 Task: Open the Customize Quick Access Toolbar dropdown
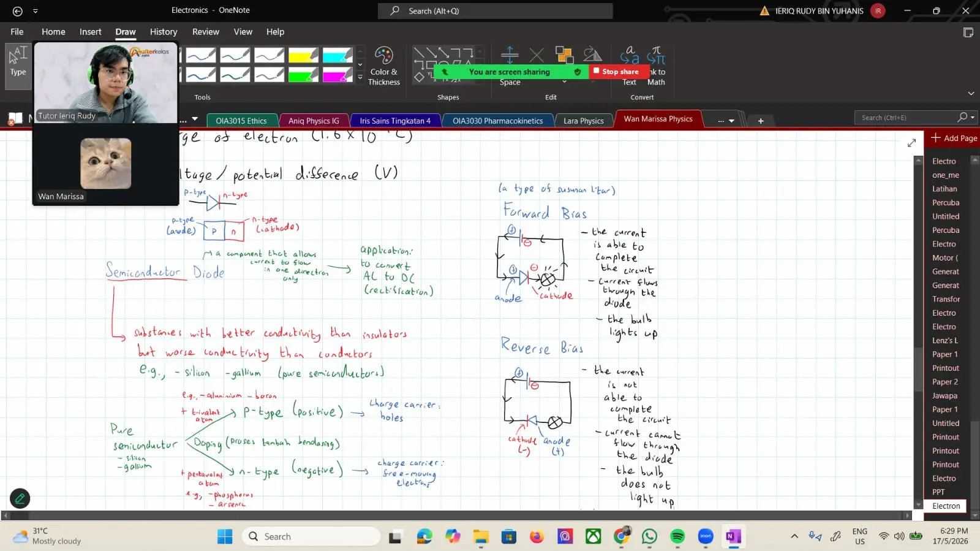coord(36,11)
